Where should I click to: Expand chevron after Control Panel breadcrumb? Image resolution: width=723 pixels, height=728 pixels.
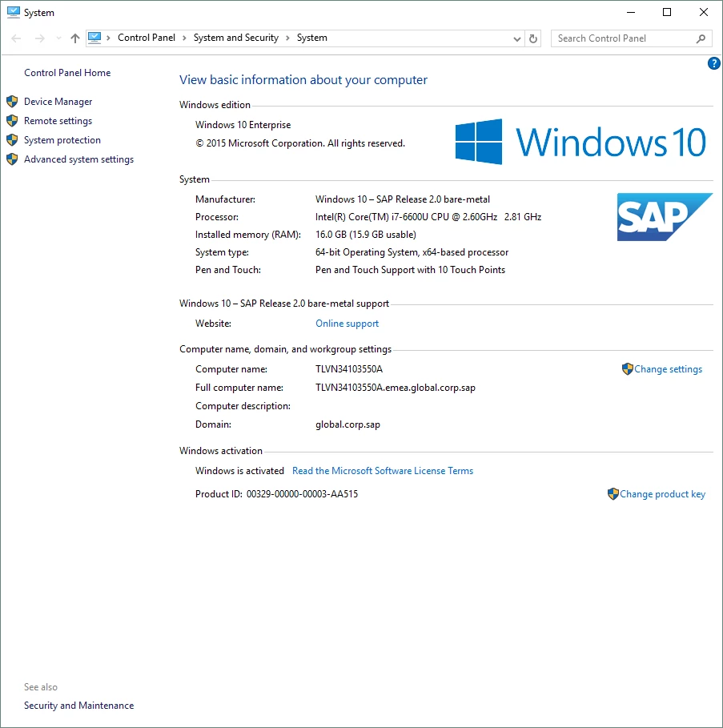(184, 38)
